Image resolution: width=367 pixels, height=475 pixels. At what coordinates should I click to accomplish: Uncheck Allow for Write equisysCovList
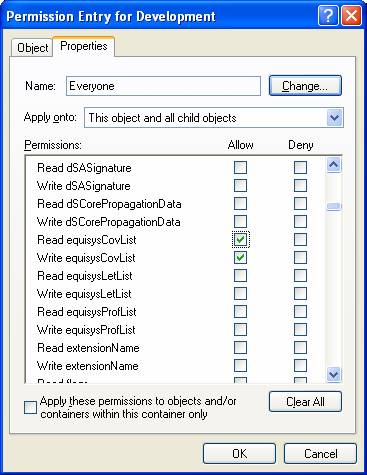point(240,258)
